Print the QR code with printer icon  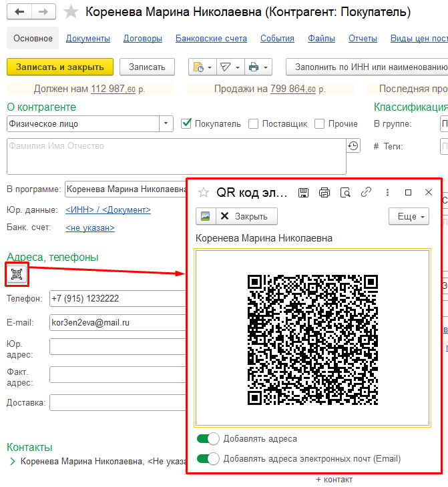point(324,193)
